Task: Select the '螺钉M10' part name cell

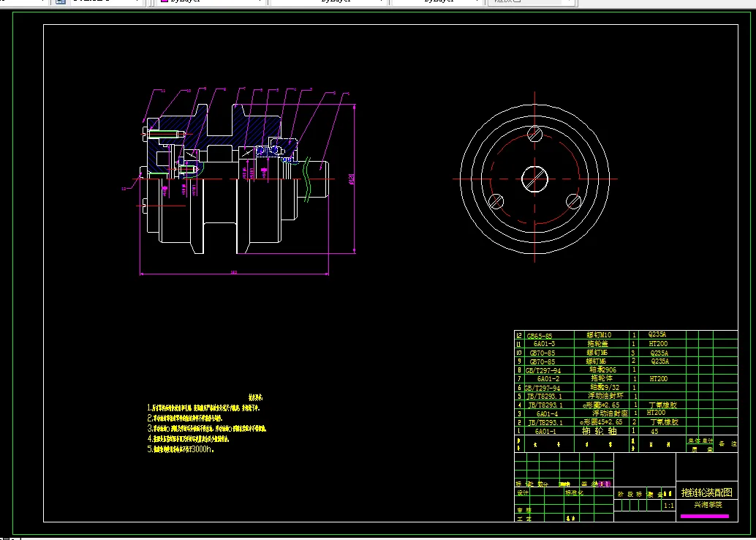Action: (x=599, y=335)
